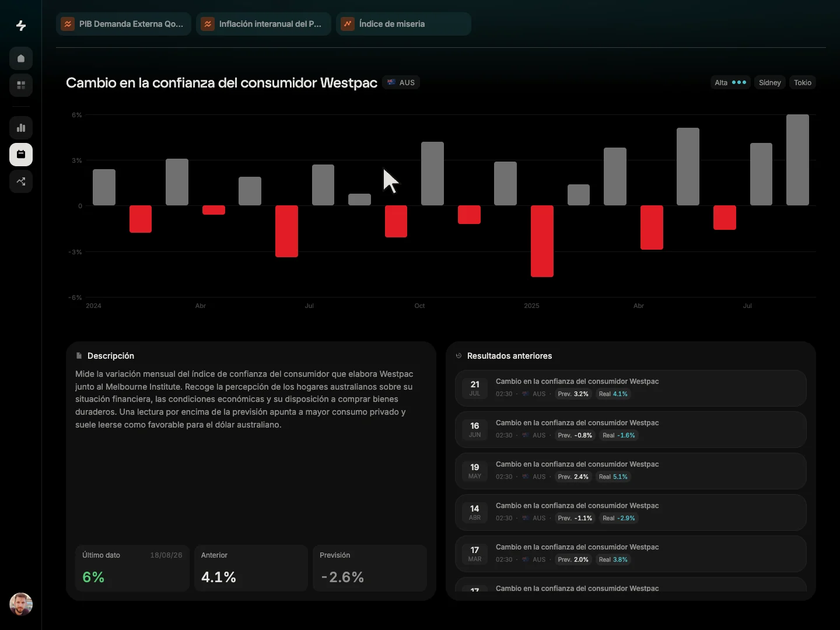Click the -6% y-axis label
This screenshot has height=630, width=840.
coord(75,297)
